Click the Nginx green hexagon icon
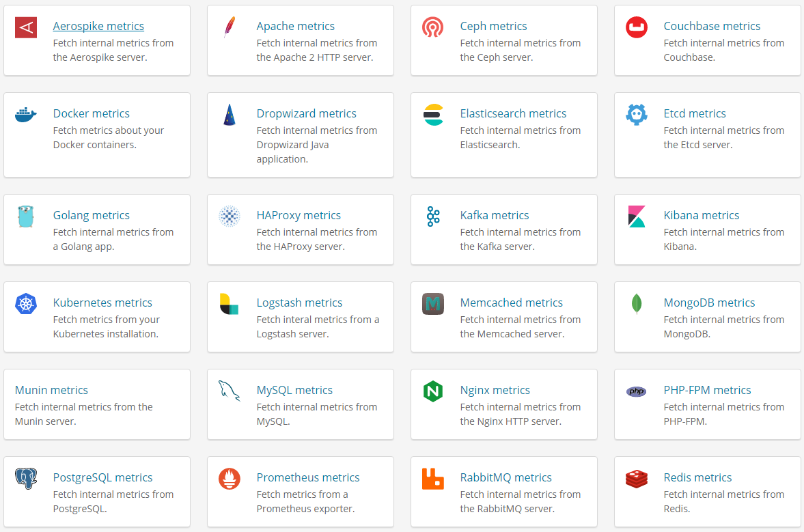Viewport: 804px width, 532px height. click(x=433, y=391)
